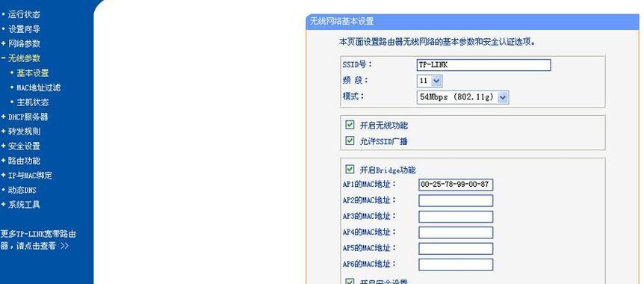This screenshot has height=284, width=644.
Task: Click the AP3的MAC地址 field
Action: pyautogui.click(x=456, y=217)
